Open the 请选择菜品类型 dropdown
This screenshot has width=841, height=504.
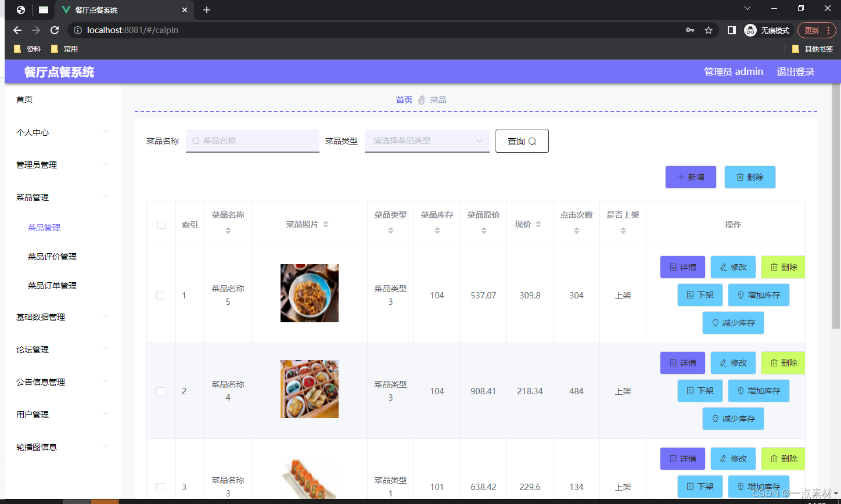click(x=427, y=141)
